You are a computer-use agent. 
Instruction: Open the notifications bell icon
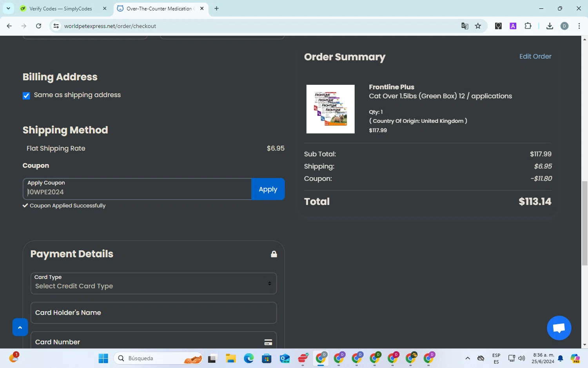coord(560,358)
